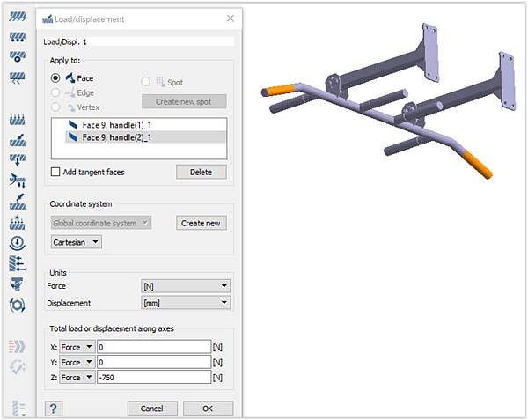Click Create new coordinate system button
Image resolution: width=528 pixels, height=420 pixels.
pyautogui.click(x=201, y=223)
